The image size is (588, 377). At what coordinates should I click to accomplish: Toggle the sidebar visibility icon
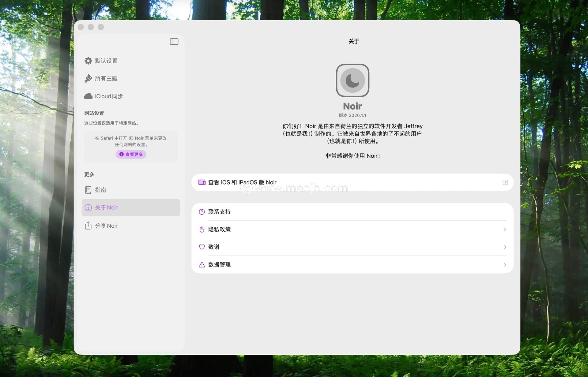[174, 42]
